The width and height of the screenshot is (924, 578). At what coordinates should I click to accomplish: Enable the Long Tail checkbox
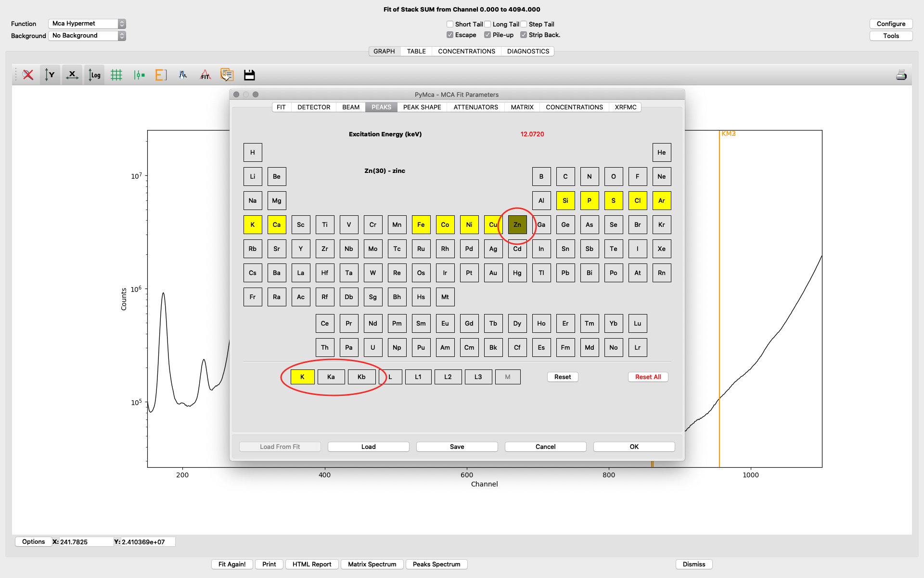(x=488, y=24)
